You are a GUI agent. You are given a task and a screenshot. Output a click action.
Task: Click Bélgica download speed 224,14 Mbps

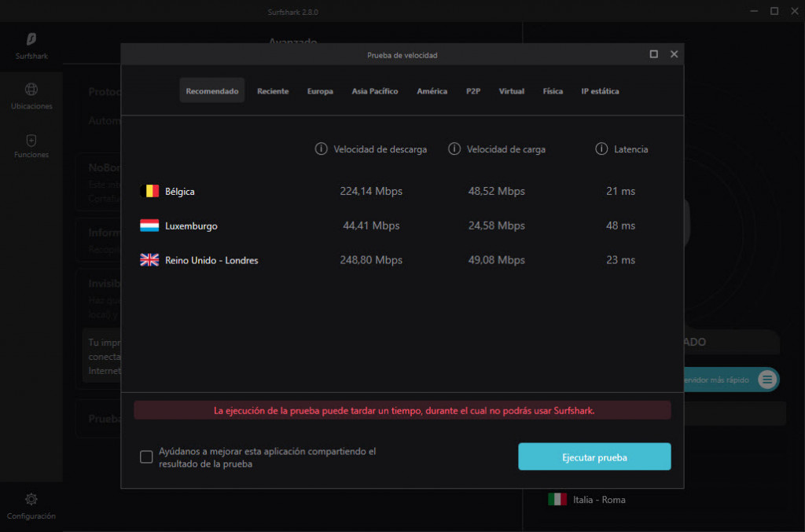371,192
